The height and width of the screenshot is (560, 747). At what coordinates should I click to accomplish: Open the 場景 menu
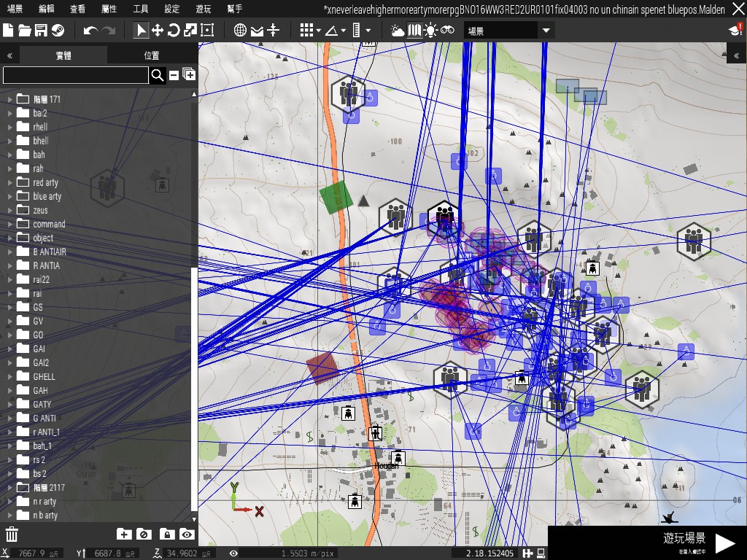(15, 9)
